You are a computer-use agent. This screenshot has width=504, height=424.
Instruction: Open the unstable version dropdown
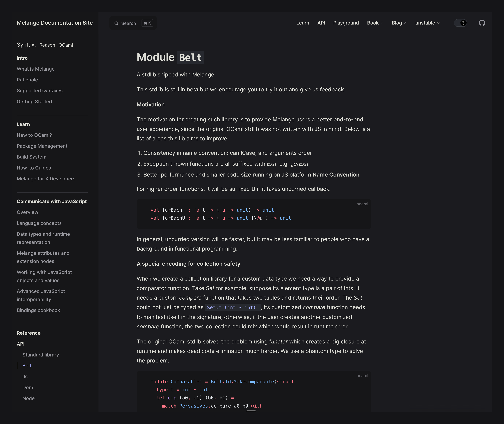coord(428,23)
